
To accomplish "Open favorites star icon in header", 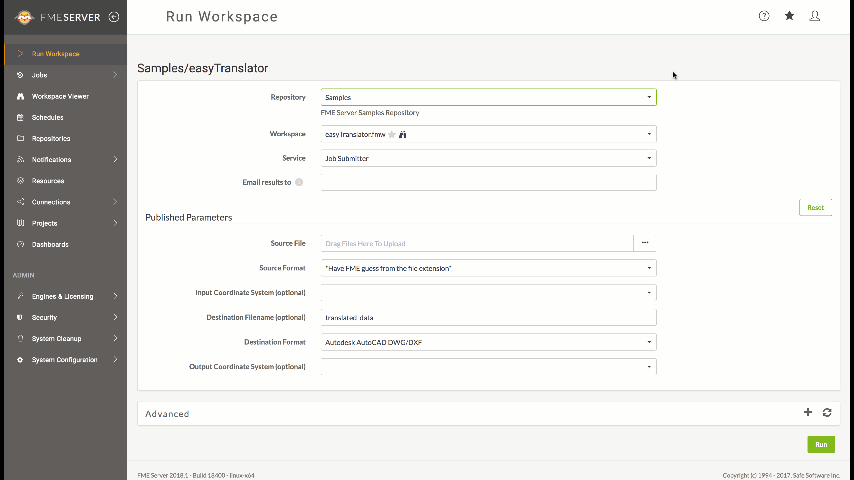I will pos(789,16).
